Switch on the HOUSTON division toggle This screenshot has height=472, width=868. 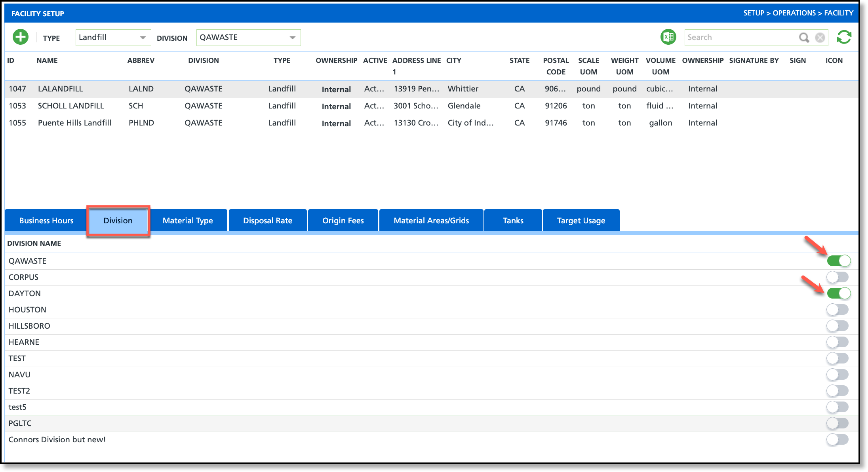(x=838, y=310)
